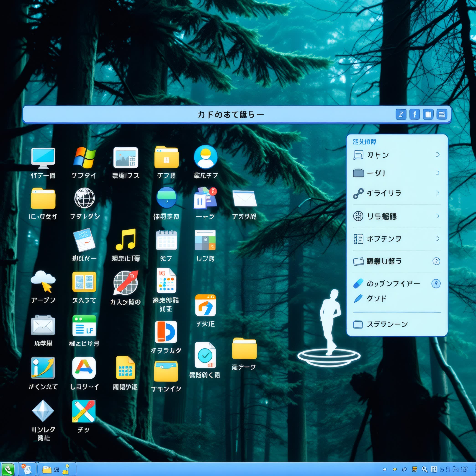Image resolution: width=476 pixels, height=476 pixels.
Task: Click the green phone taskbar button
Action: pyautogui.click(x=8, y=469)
